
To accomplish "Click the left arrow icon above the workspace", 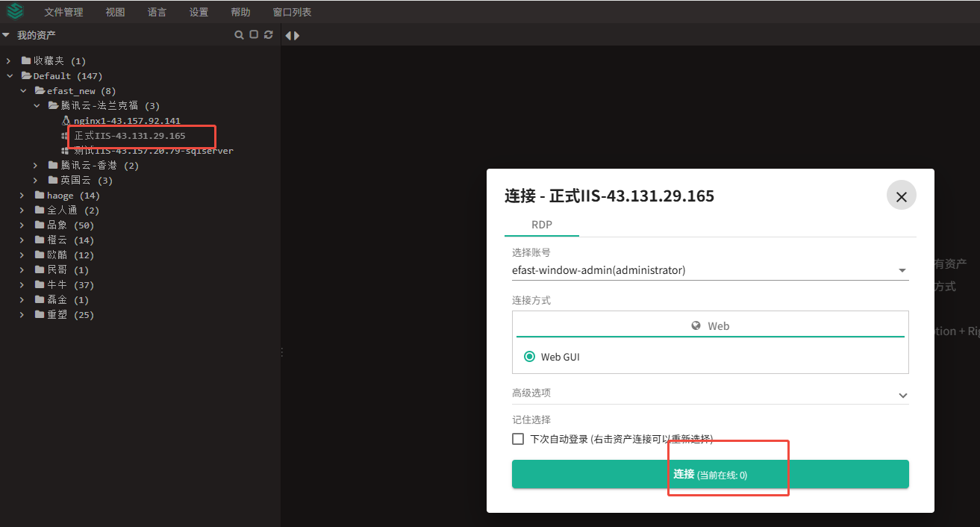I will pos(288,35).
